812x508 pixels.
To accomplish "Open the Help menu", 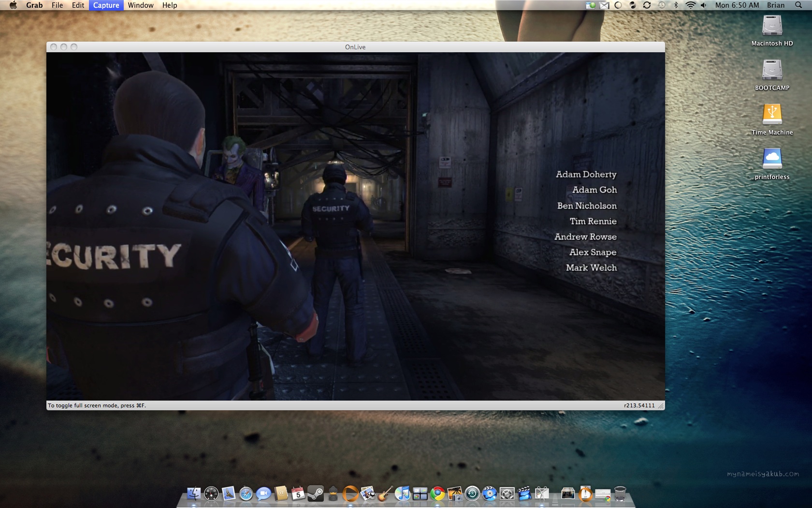I will (170, 5).
